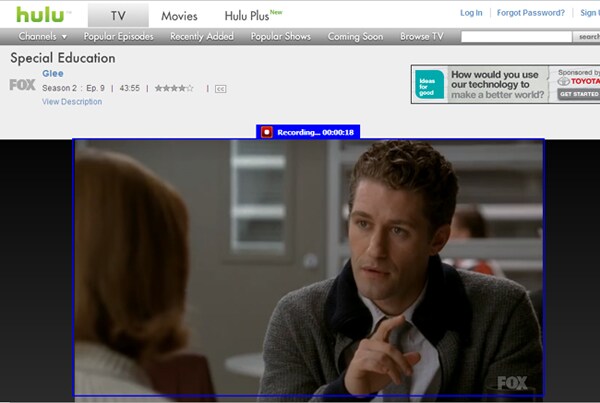The width and height of the screenshot is (600, 403).
Task: Expand the Channels dropdown menu
Action: pos(43,36)
